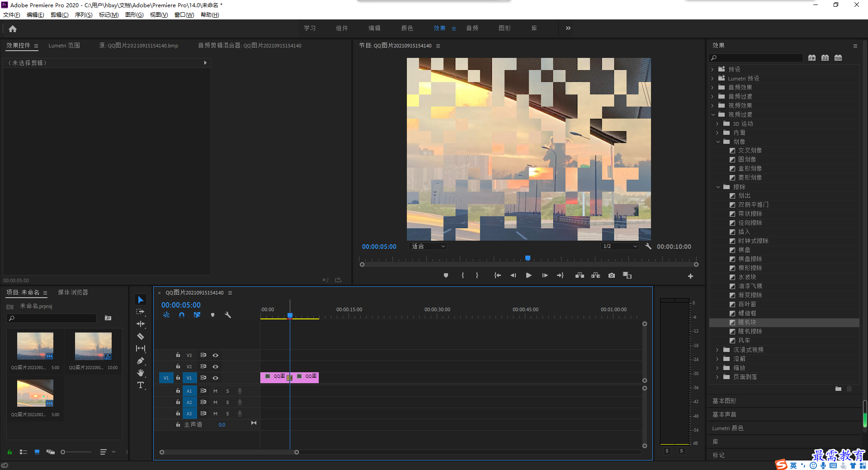This screenshot has height=470, width=868.
Task: Switch to the 颜色 workspace tab
Action: [x=407, y=28]
